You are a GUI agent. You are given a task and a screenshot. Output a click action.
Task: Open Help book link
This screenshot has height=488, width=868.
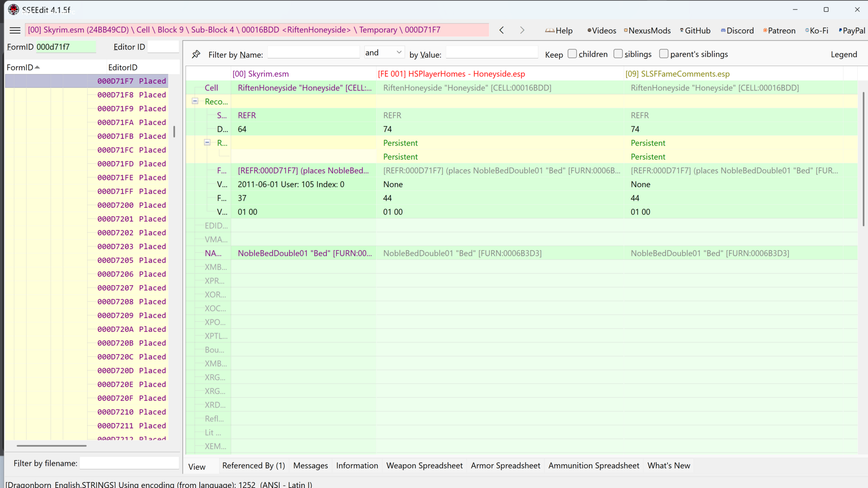pos(559,30)
